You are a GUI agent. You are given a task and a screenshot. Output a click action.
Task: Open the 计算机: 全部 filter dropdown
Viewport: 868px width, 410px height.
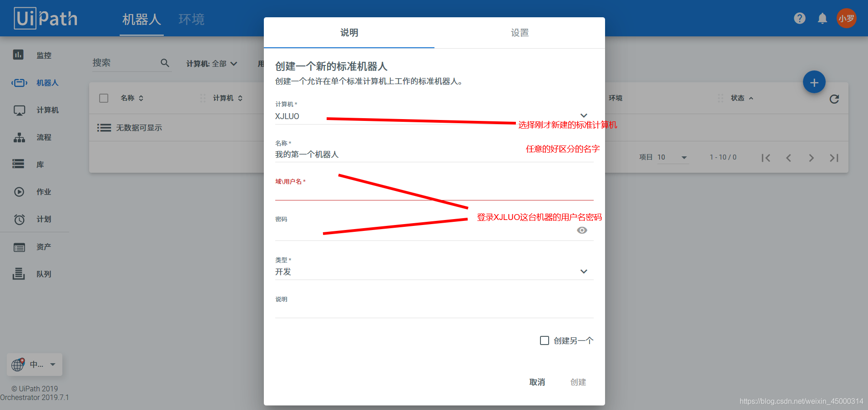[212, 64]
